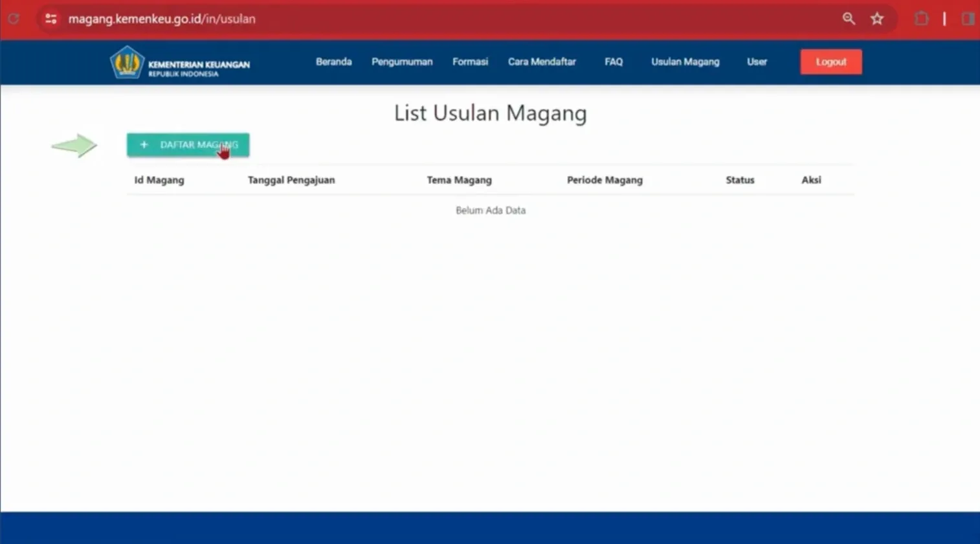Click the Periode Magang column header
Image resolution: width=980 pixels, height=544 pixels.
[605, 180]
